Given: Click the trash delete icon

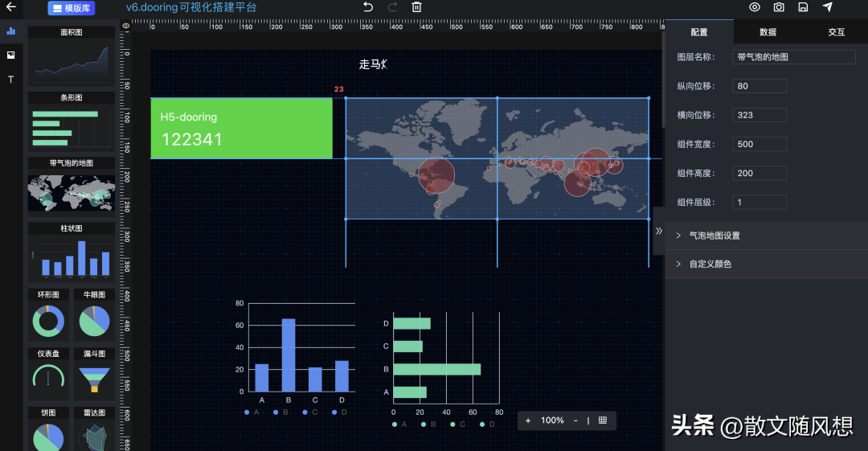Looking at the screenshot, I should point(416,7).
